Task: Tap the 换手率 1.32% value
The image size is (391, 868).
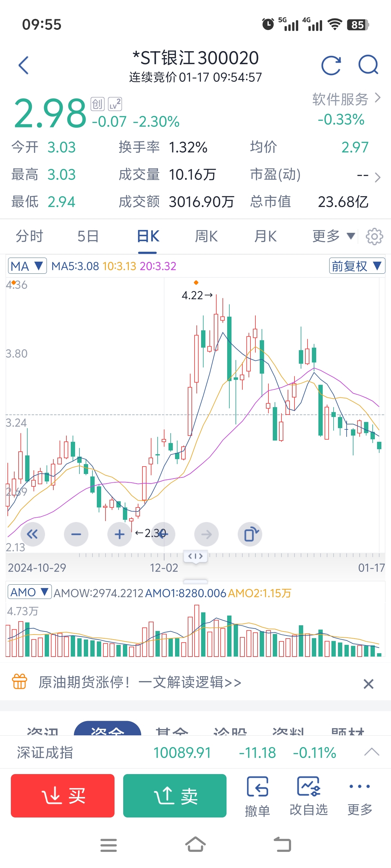Action: pos(188,147)
